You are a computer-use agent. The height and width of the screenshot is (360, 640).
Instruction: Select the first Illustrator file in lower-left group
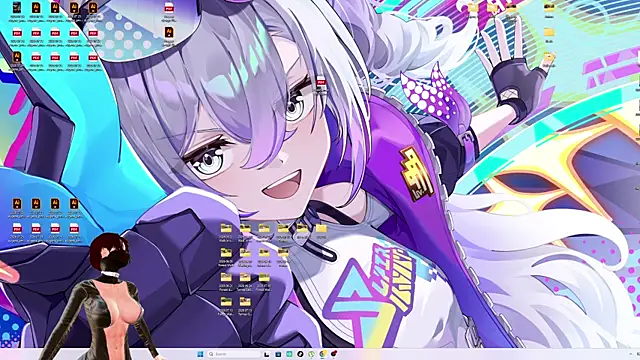[x=17, y=207]
